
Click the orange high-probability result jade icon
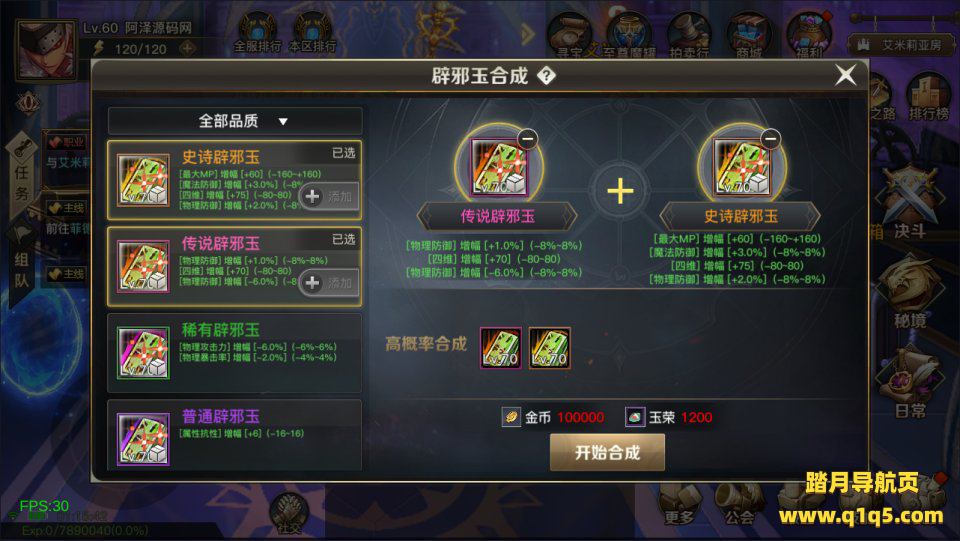[x=549, y=348]
